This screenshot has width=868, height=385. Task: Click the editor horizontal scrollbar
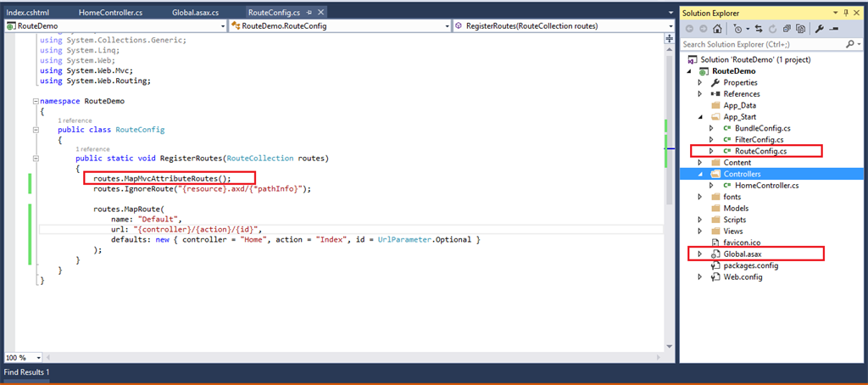point(354,358)
